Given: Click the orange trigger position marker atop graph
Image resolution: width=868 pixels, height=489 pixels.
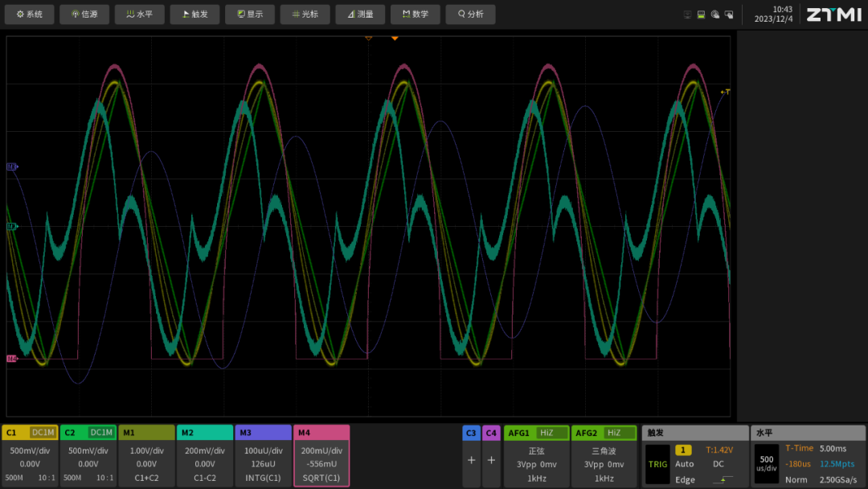Looking at the screenshot, I should click(395, 38).
